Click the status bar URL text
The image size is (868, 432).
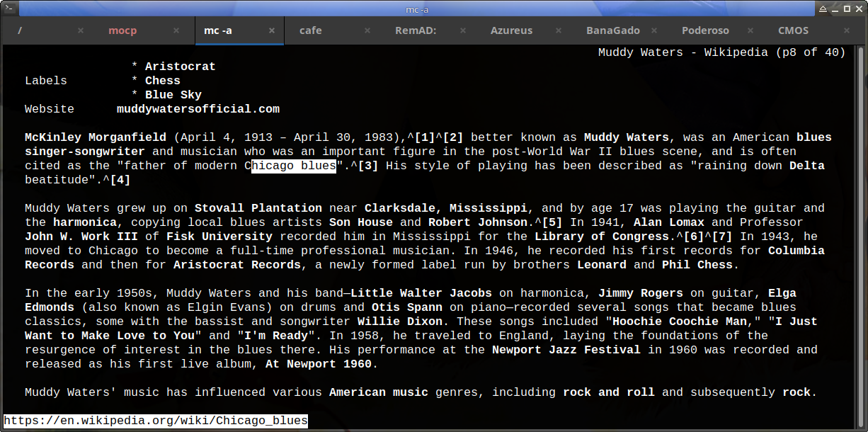[x=156, y=421]
